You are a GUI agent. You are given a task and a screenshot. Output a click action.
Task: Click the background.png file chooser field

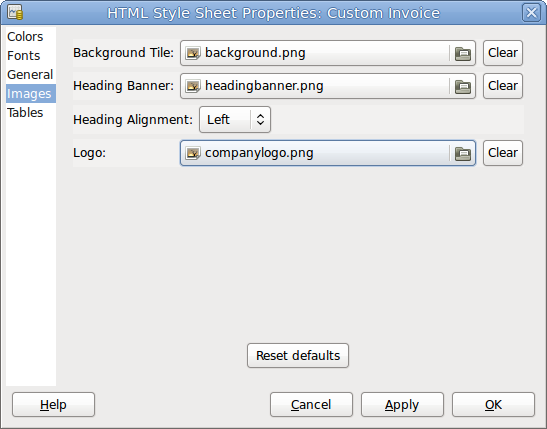pyautogui.click(x=328, y=53)
